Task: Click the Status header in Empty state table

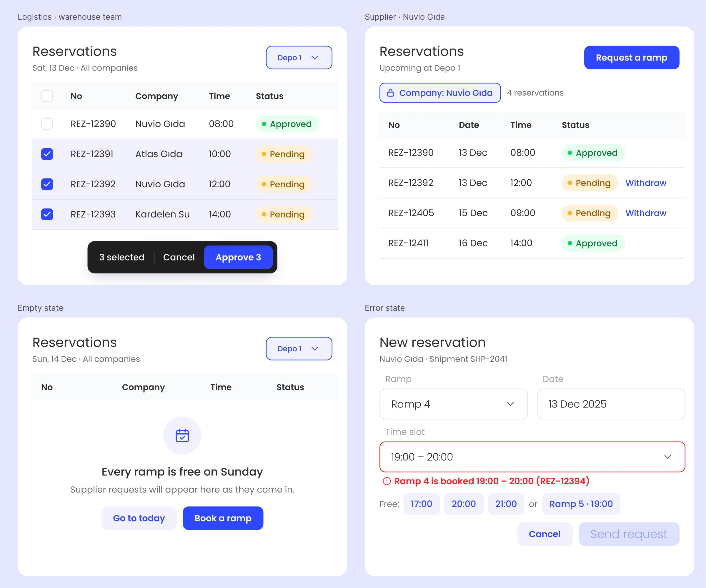Action: (290, 387)
